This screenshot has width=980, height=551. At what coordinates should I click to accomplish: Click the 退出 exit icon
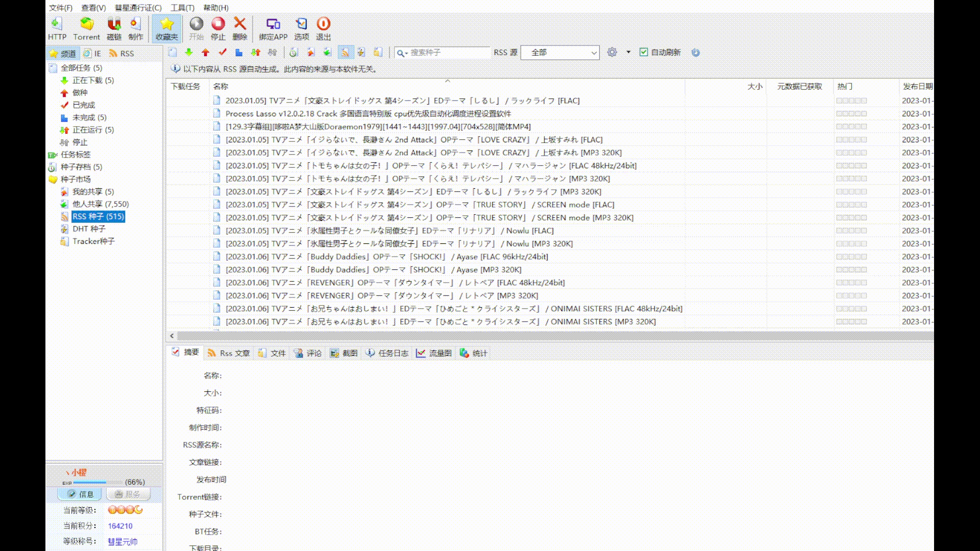coord(323,29)
